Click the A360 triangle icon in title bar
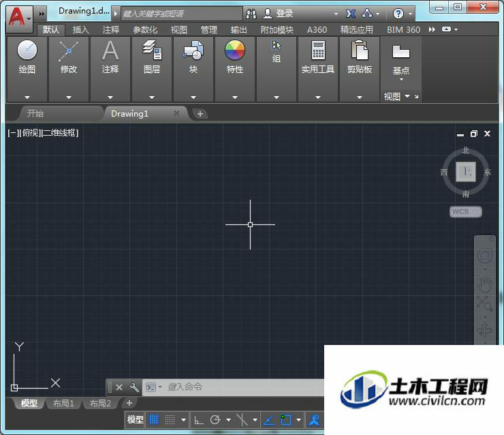The image size is (504, 435). click(x=367, y=14)
